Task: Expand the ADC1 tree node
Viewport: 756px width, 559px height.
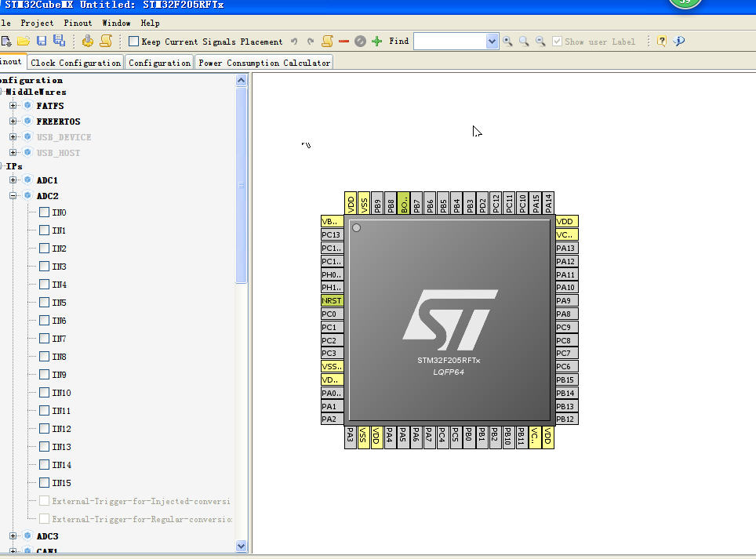Action: tap(13, 180)
